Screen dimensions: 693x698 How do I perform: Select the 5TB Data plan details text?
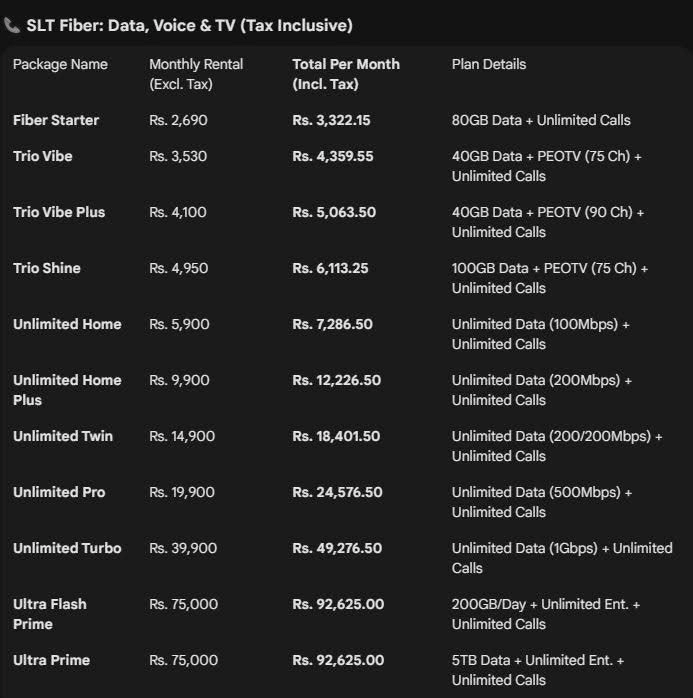[x=538, y=670]
